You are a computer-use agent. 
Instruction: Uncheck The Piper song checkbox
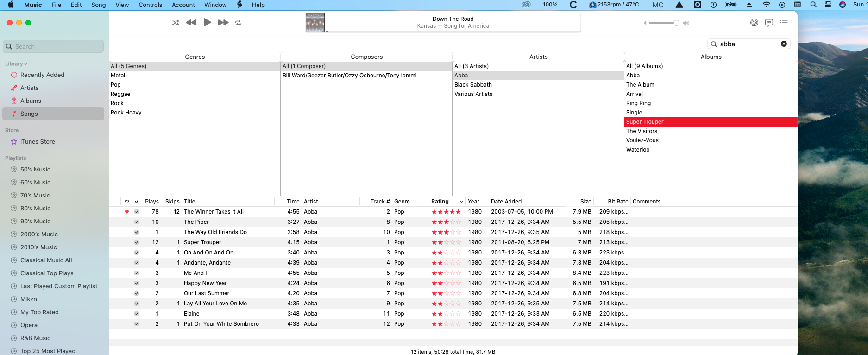point(137,222)
